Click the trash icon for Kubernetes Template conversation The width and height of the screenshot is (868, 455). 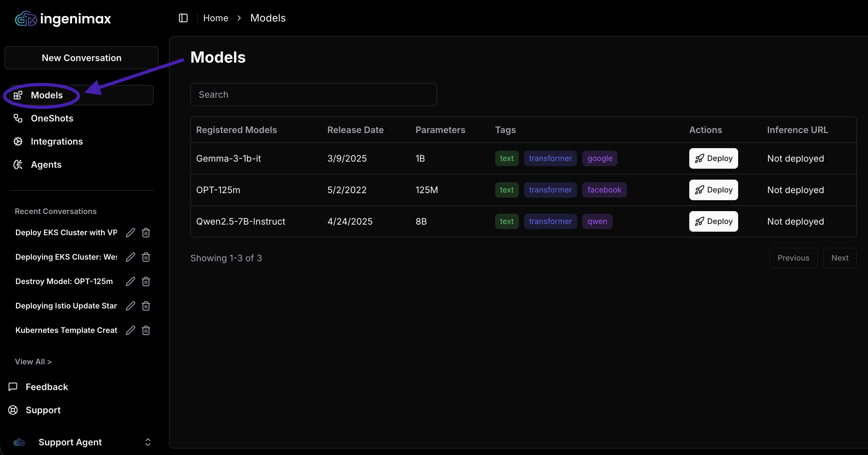pos(146,330)
